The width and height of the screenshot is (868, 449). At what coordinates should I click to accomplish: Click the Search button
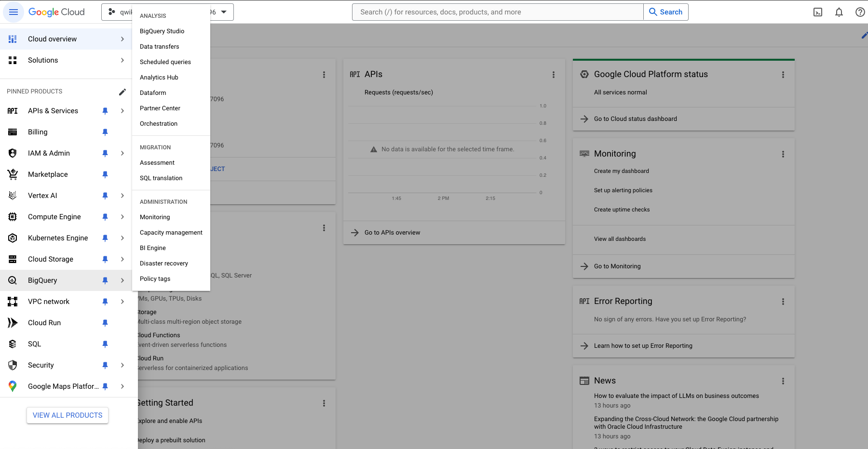665,12
